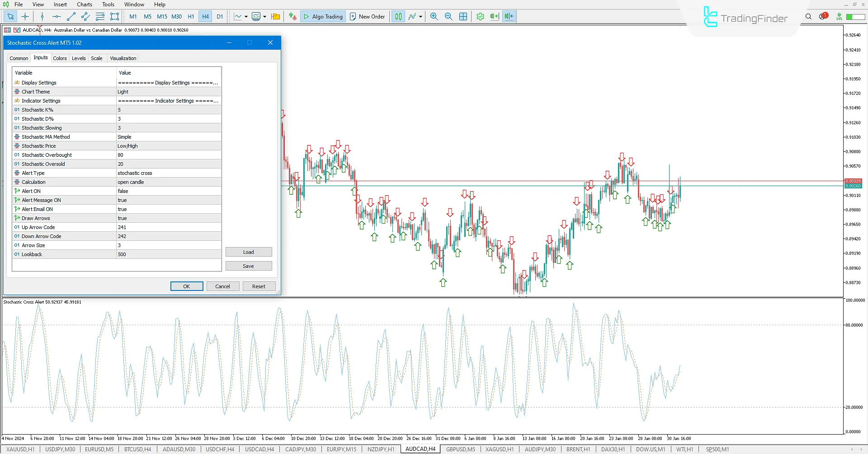Adjust the volume slider near the green bar
The width and height of the screenshot is (868, 454).
[x=856, y=16]
